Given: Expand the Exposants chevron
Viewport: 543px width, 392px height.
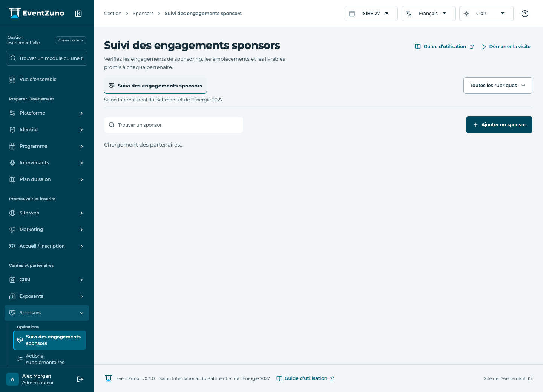Looking at the screenshot, I should pyautogui.click(x=81, y=296).
